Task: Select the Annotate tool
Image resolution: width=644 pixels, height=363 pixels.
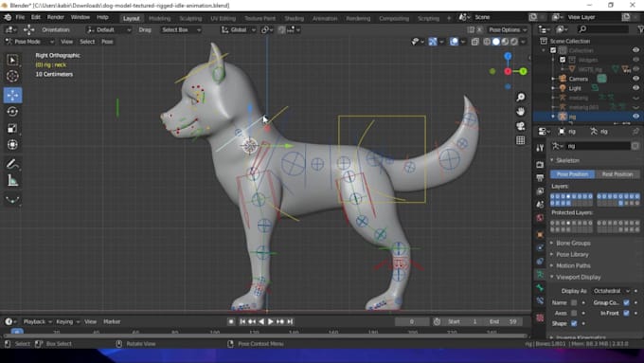Action: (12, 164)
